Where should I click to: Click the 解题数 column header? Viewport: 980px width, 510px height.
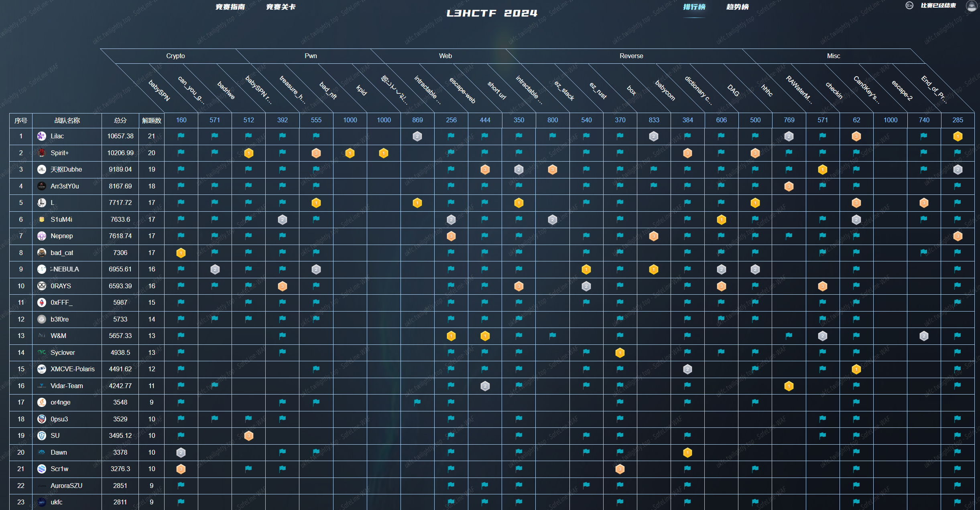pyautogui.click(x=151, y=120)
